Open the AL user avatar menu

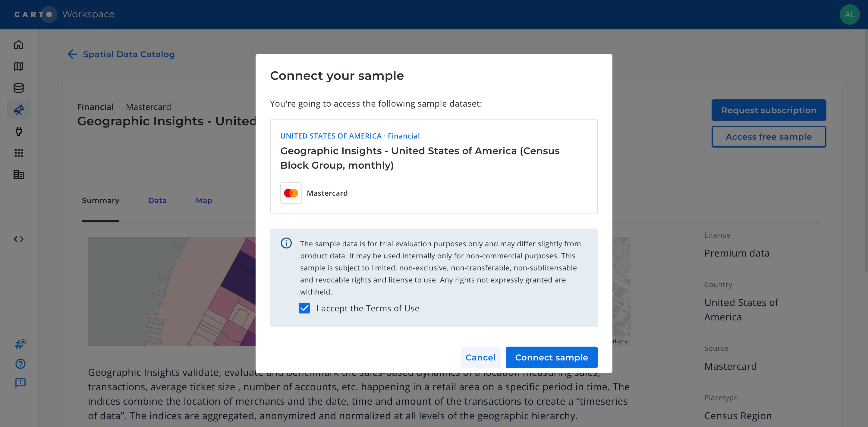(x=850, y=14)
